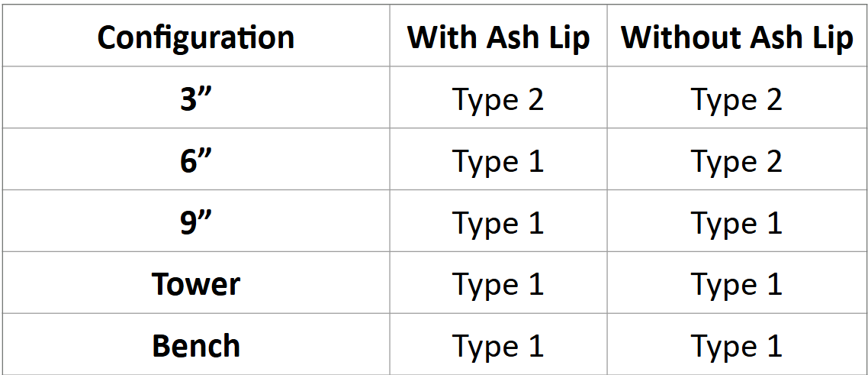Click 9” With Ash Lip Type 1 cell
The height and width of the screenshot is (375, 868).
click(498, 223)
